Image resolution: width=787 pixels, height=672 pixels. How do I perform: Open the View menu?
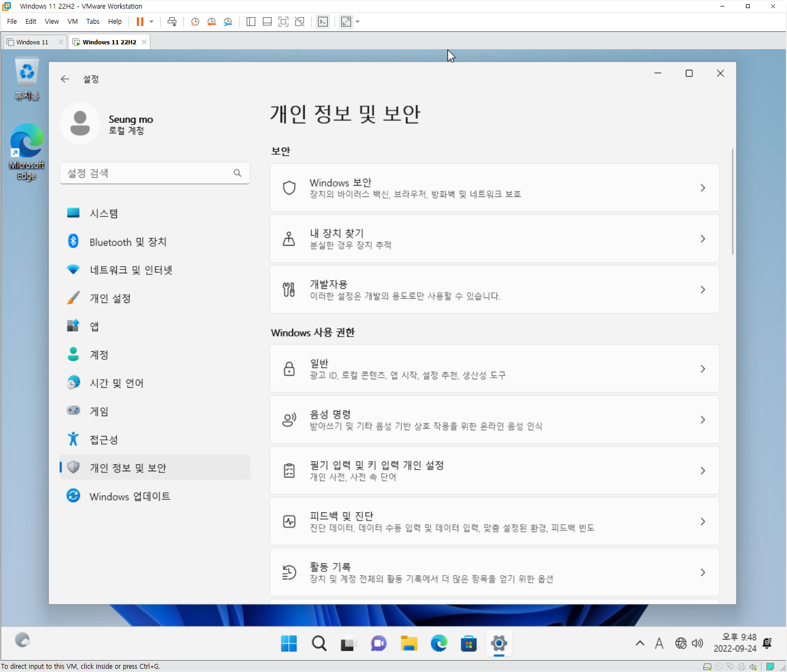[x=52, y=22]
